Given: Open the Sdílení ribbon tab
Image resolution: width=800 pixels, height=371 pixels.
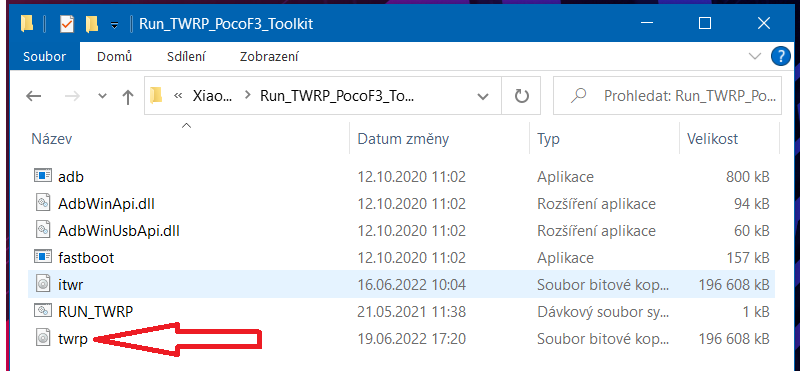Looking at the screenshot, I should coord(186,57).
